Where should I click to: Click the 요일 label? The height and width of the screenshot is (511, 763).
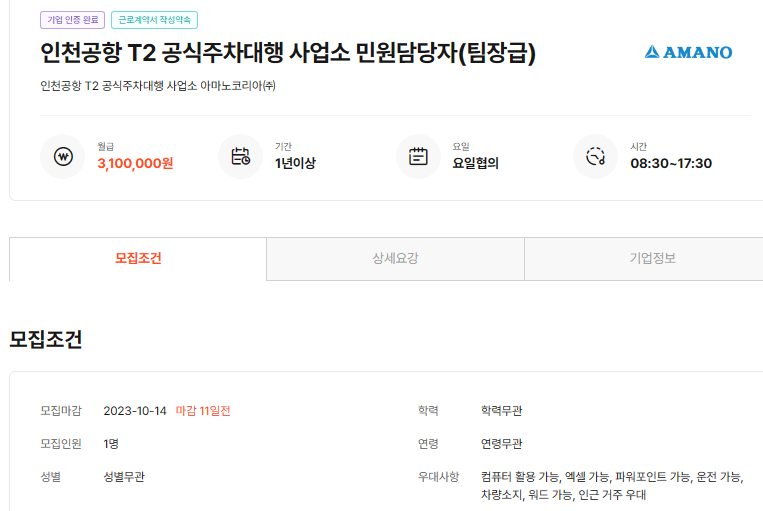(461, 146)
